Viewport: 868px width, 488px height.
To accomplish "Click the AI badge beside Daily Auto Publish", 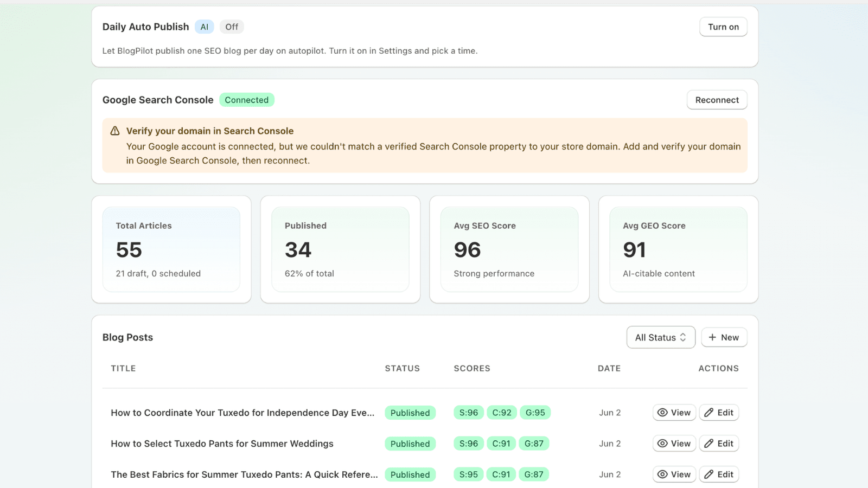I will 205,27.
